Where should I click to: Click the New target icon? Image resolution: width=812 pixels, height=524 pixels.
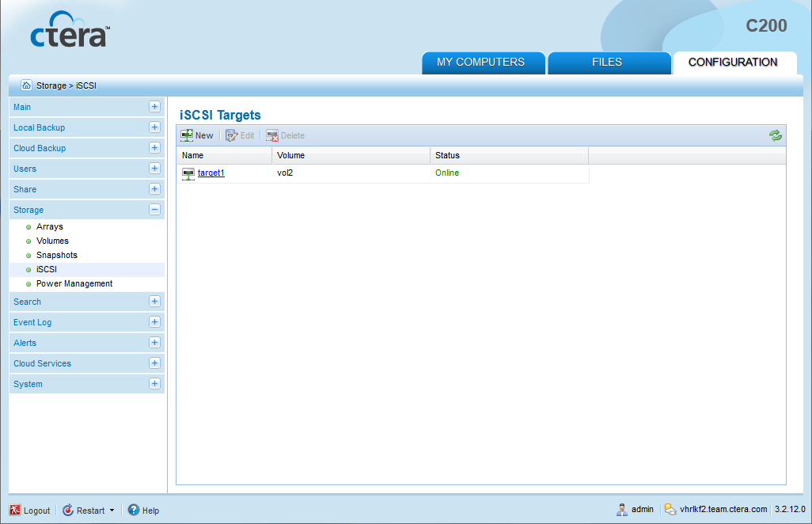[187, 135]
